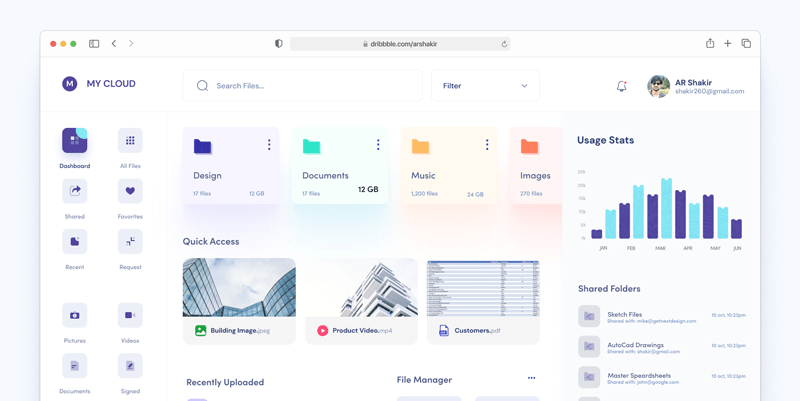The image size is (800, 401).
Task: Open the All Files grid icon
Action: [130, 141]
